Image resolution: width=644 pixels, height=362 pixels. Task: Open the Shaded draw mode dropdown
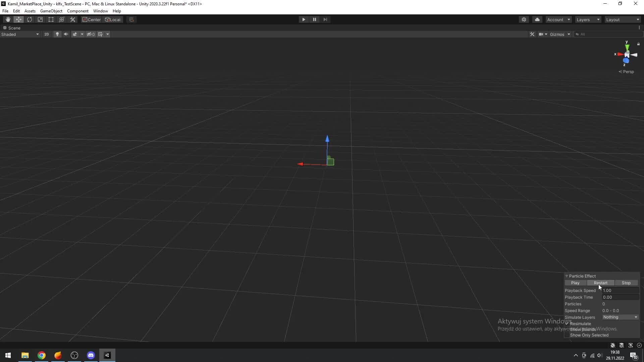[x=20, y=34]
